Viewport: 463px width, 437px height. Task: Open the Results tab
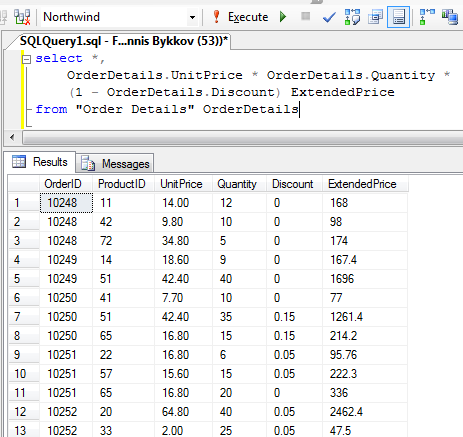click(x=40, y=162)
